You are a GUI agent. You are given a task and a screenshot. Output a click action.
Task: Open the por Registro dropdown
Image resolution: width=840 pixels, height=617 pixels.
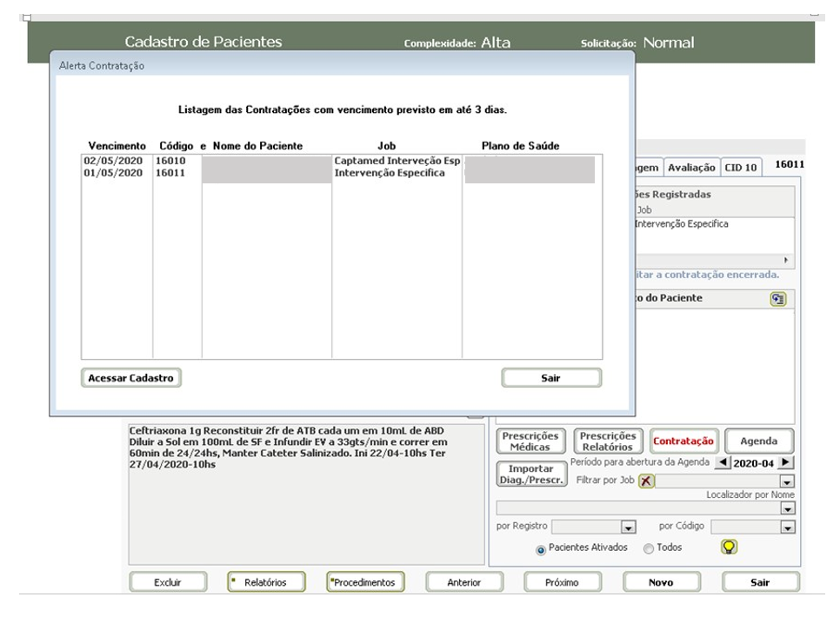point(628,527)
